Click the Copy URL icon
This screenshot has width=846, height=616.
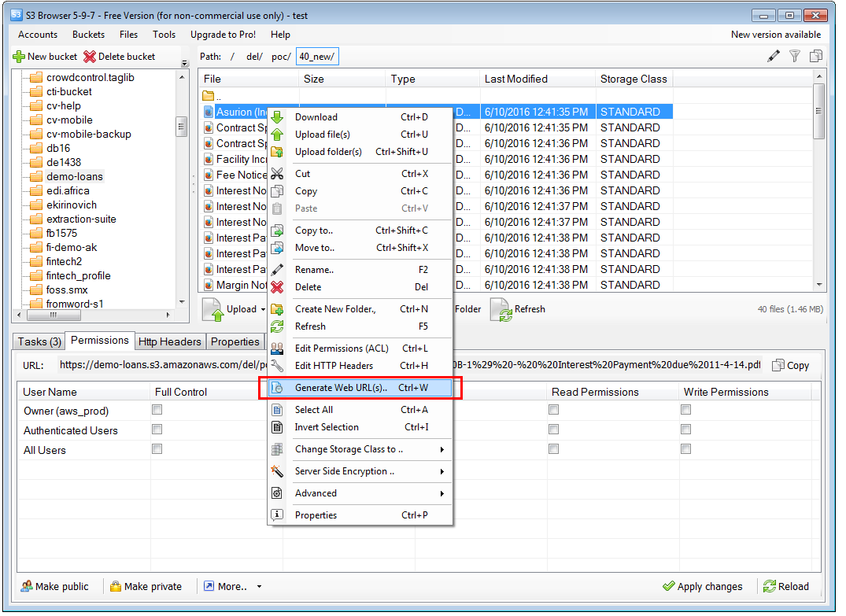coord(778,365)
